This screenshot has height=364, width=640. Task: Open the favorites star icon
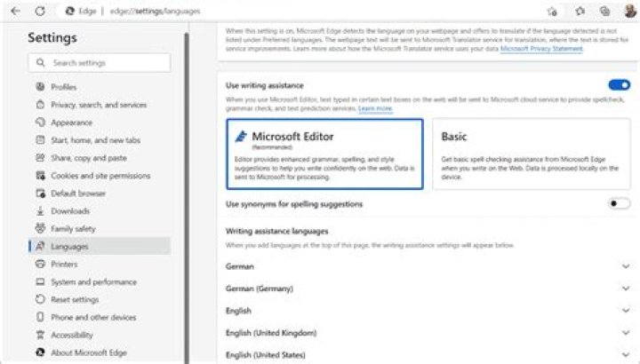tap(580, 11)
